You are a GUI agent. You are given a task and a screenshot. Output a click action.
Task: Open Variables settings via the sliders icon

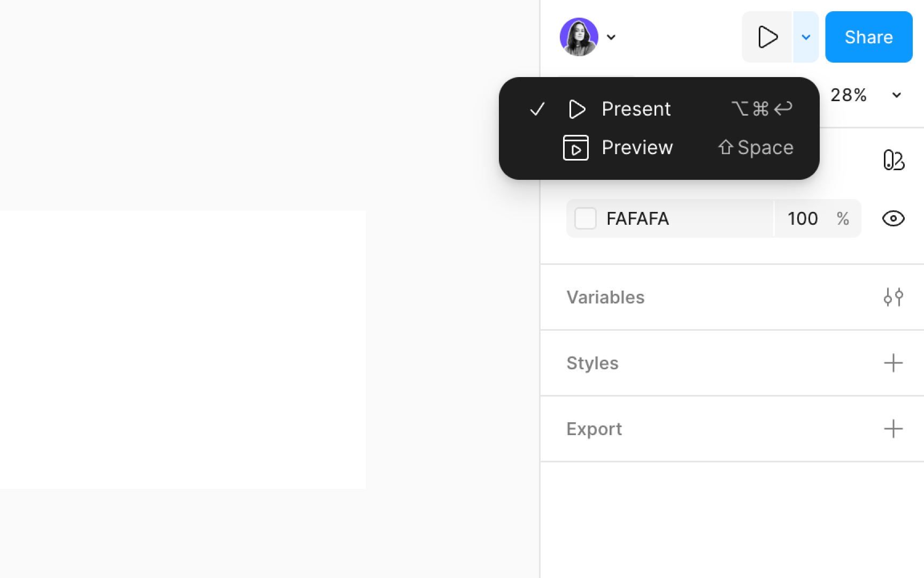click(x=893, y=298)
